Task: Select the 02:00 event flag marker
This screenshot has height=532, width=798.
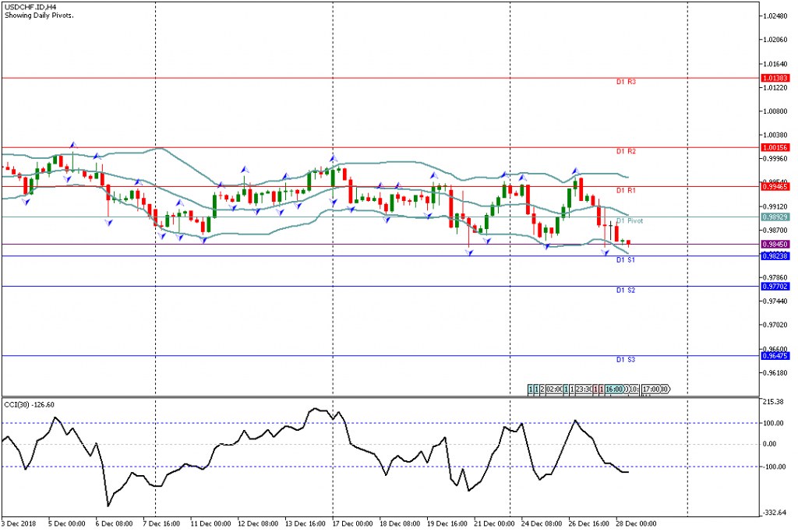Action: pos(554,389)
